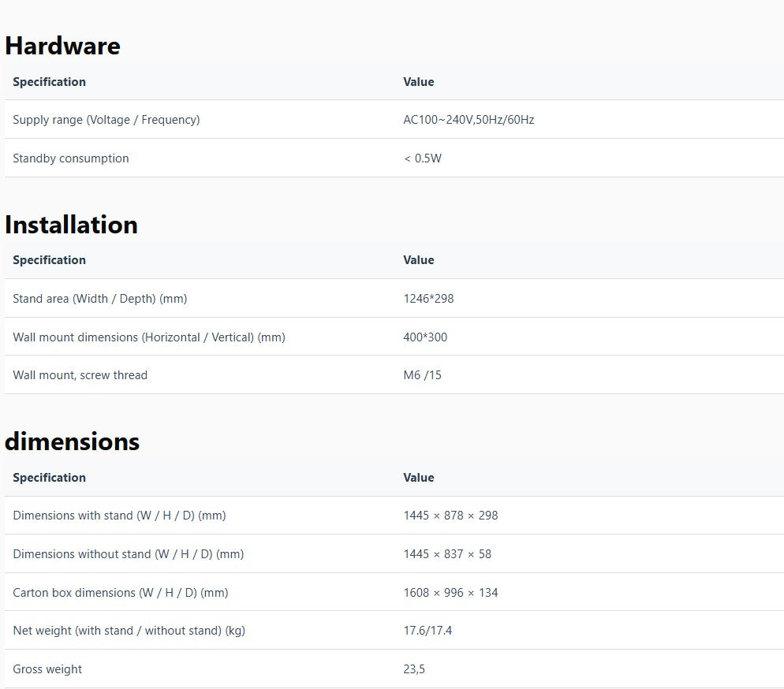Select the 'Standby consumption' row label

[70, 158]
